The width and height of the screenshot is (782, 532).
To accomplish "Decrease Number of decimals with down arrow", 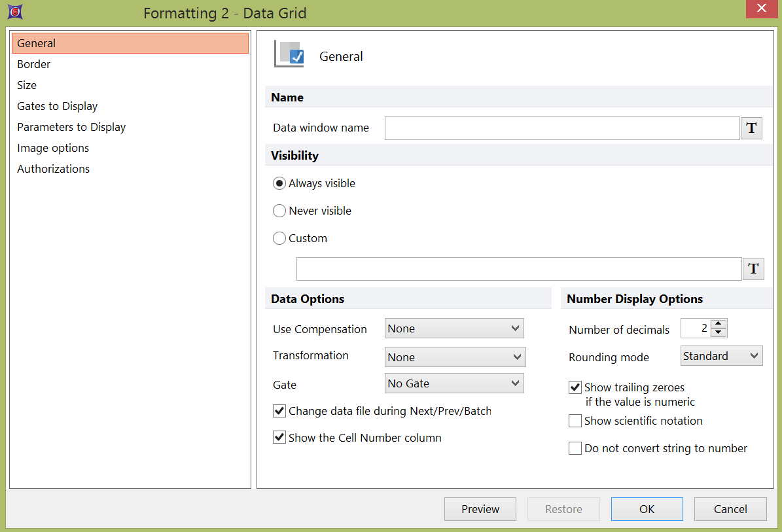I will [x=719, y=332].
